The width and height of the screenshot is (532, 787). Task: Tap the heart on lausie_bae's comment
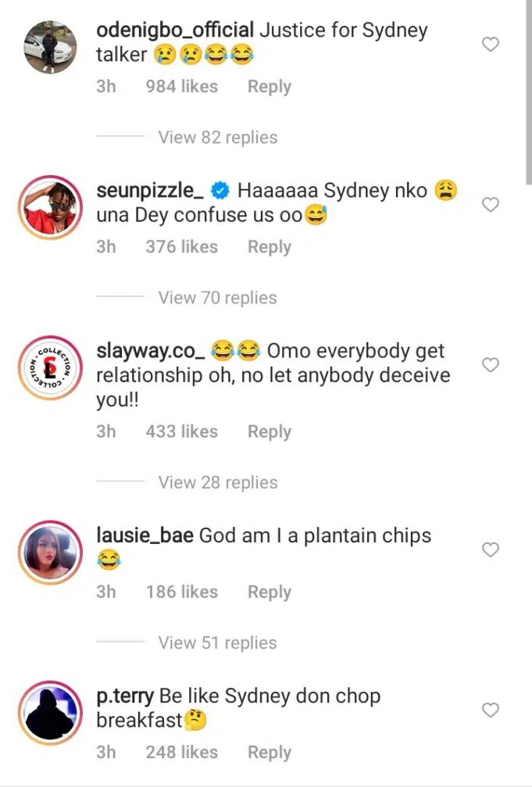click(490, 550)
